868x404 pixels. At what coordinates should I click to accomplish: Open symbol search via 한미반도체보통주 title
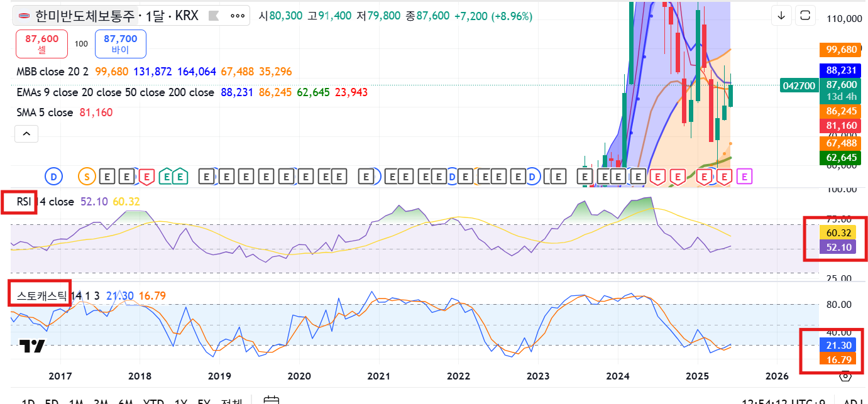(x=85, y=16)
